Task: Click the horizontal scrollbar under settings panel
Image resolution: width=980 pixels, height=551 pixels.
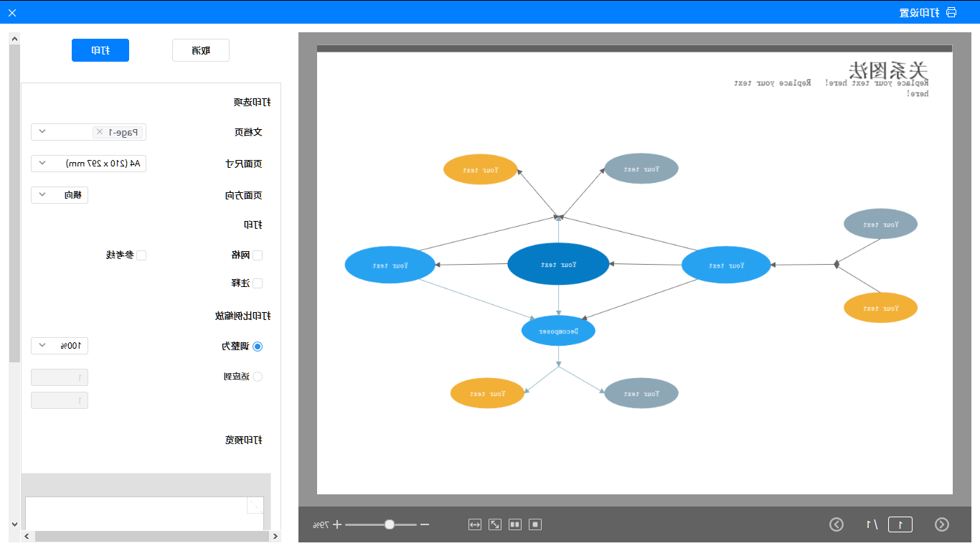Action: (x=151, y=537)
